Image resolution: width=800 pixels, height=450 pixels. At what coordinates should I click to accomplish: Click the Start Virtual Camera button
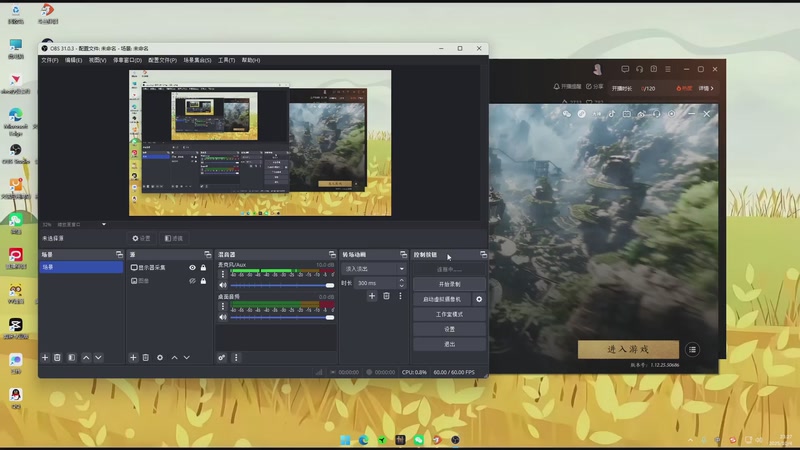(x=442, y=299)
